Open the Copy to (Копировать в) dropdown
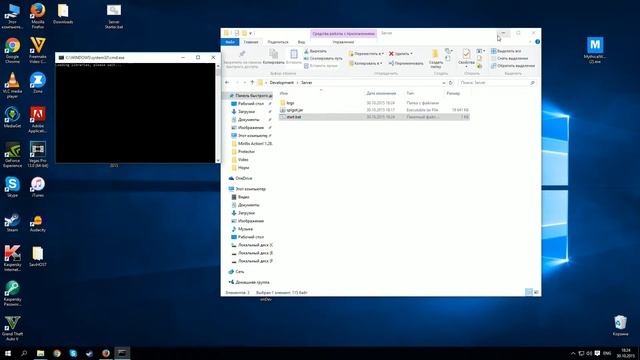 [365, 63]
